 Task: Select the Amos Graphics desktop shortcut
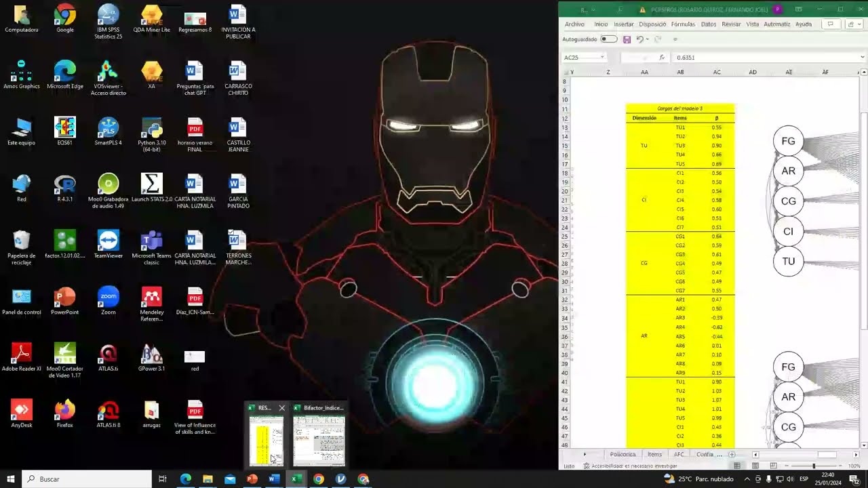pyautogui.click(x=21, y=75)
